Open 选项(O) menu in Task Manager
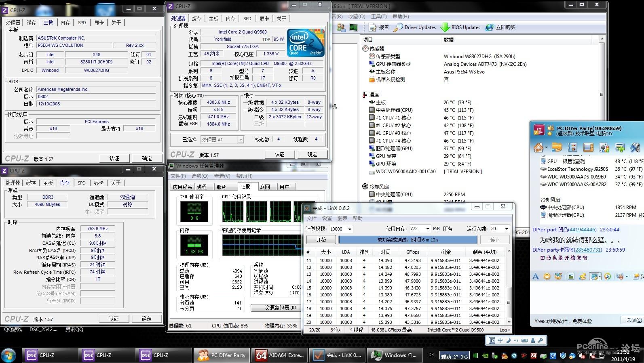This screenshot has height=363, width=644. tap(200, 176)
